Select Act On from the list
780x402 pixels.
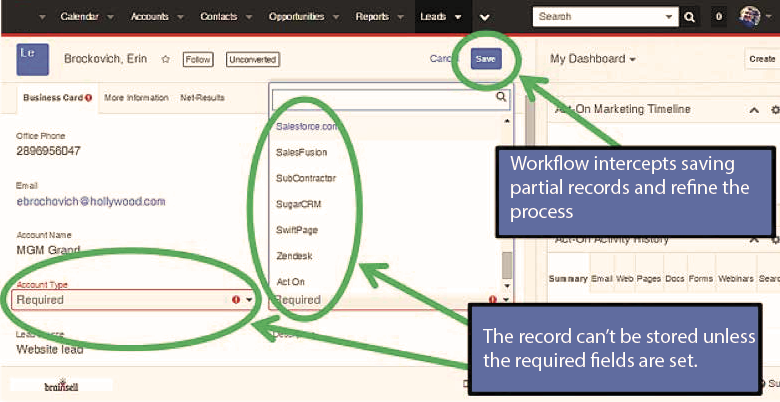(386, 282)
